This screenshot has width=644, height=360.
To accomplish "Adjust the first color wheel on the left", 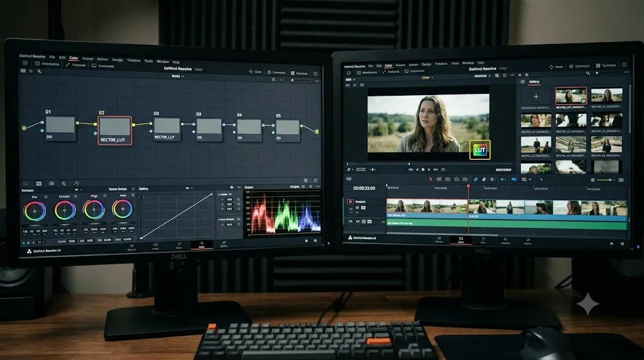I will tap(35, 211).
